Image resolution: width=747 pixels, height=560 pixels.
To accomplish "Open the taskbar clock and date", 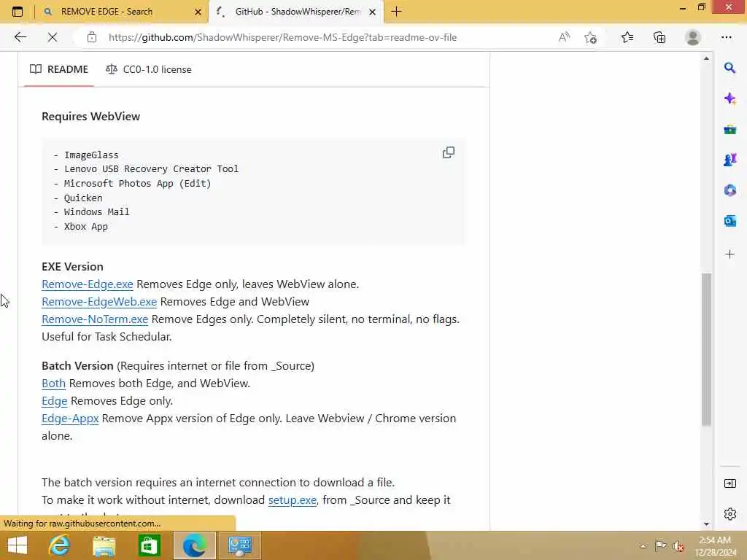I will [715, 546].
